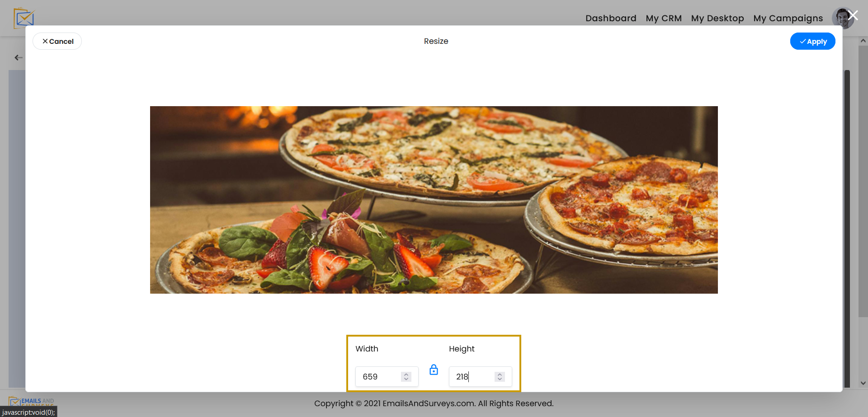Click the EmailsAndSurveys envelope logo
The width and height of the screenshot is (868, 417).
pyautogui.click(x=24, y=18)
